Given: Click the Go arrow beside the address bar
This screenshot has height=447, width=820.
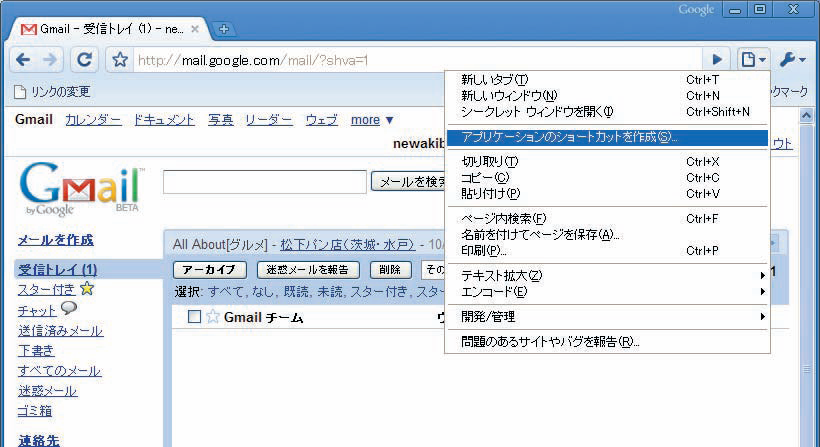Looking at the screenshot, I should click(718, 60).
